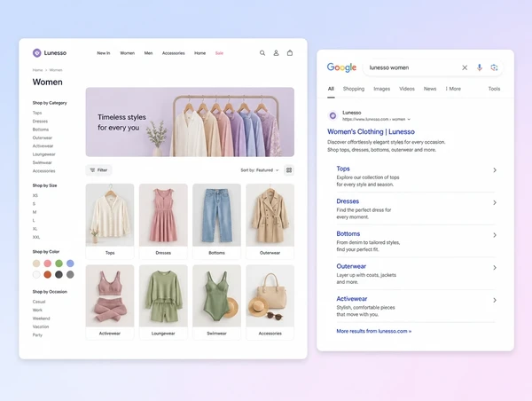
Task: Open the Bottoms jeans category thumbnail
Action: click(217, 215)
